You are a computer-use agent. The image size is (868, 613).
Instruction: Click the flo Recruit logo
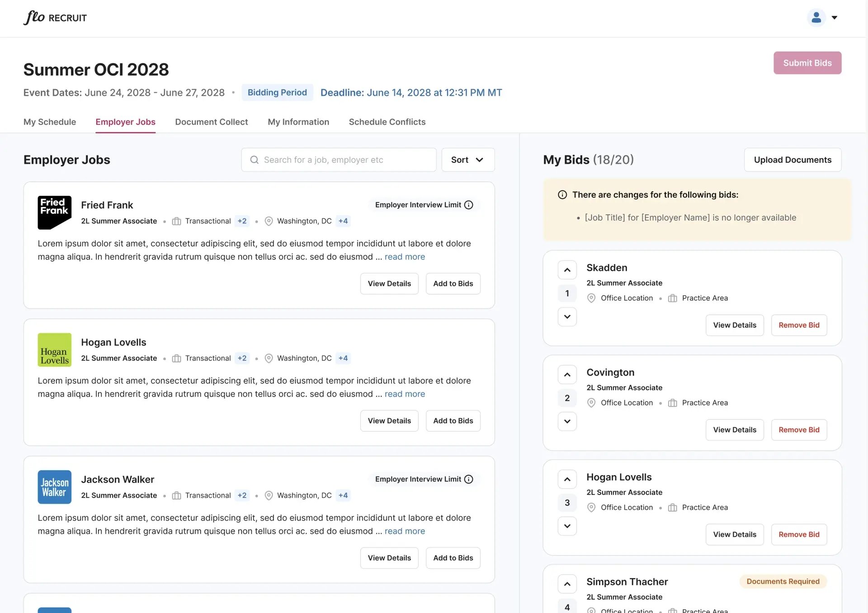pos(55,18)
